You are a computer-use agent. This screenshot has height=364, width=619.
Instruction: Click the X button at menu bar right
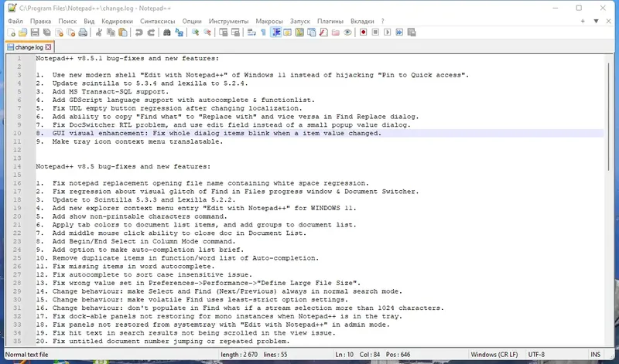pos(608,21)
